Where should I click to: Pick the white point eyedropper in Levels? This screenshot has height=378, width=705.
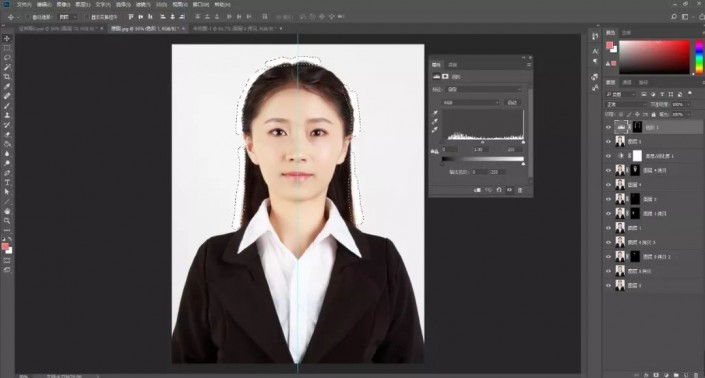[x=435, y=130]
